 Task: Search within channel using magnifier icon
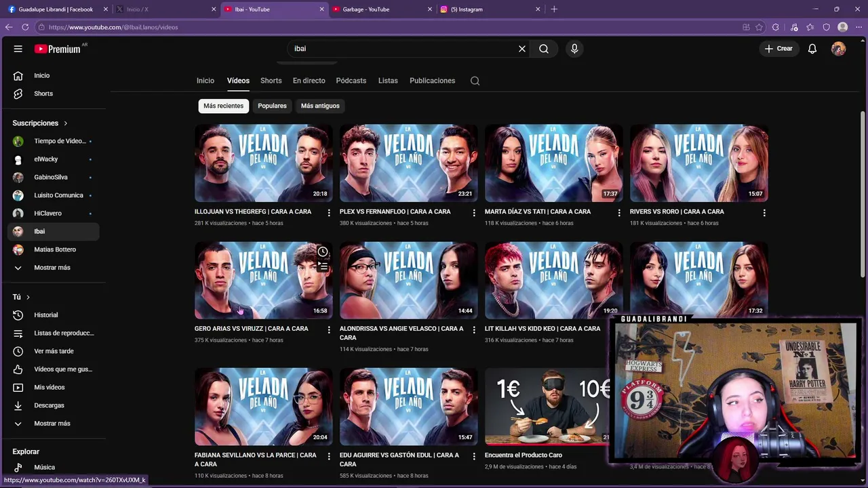(475, 81)
